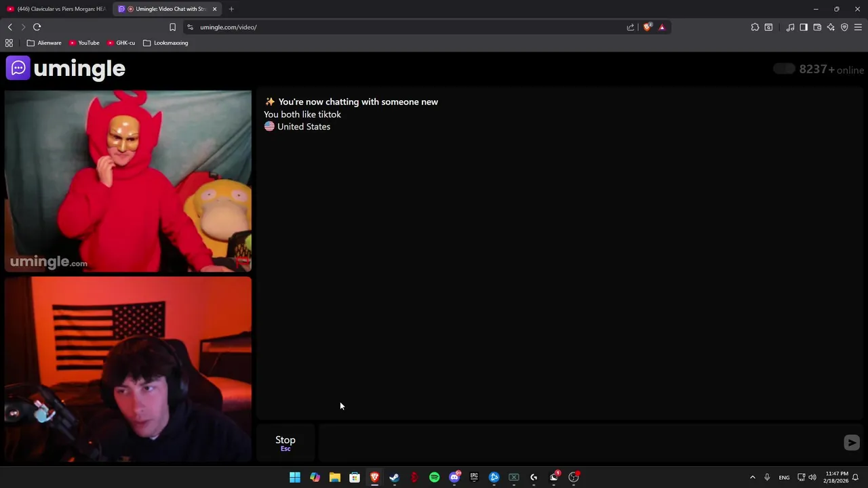Viewport: 868px width, 488px height.
Task: Launch Copilot from the taskbar
Action: [x=315, y=477]
